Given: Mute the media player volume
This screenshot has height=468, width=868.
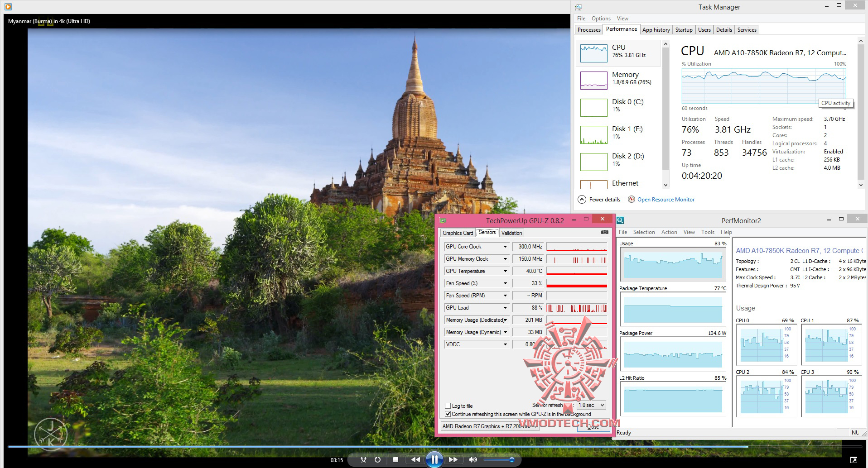Looking at the screenshot, I should click(473, 460).
